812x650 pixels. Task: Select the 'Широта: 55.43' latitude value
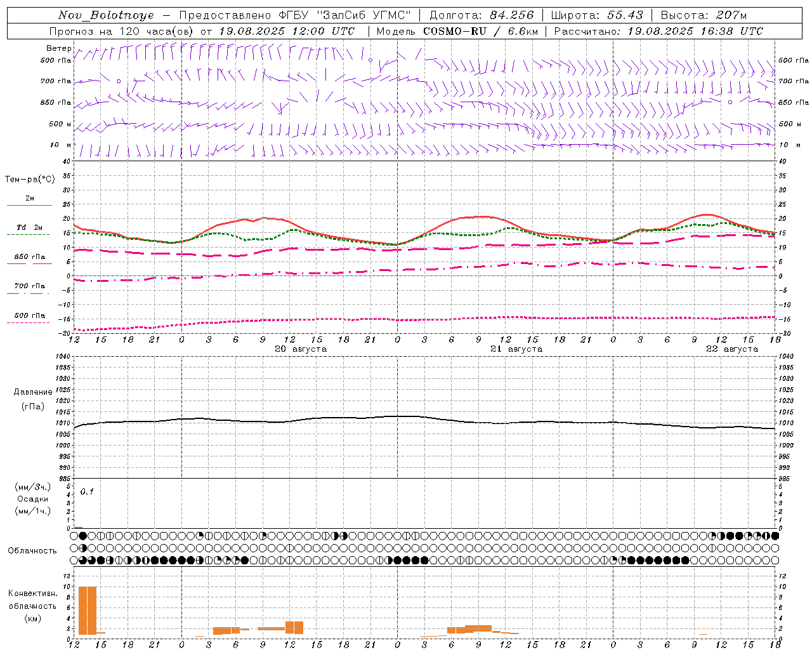click(597, 15)
